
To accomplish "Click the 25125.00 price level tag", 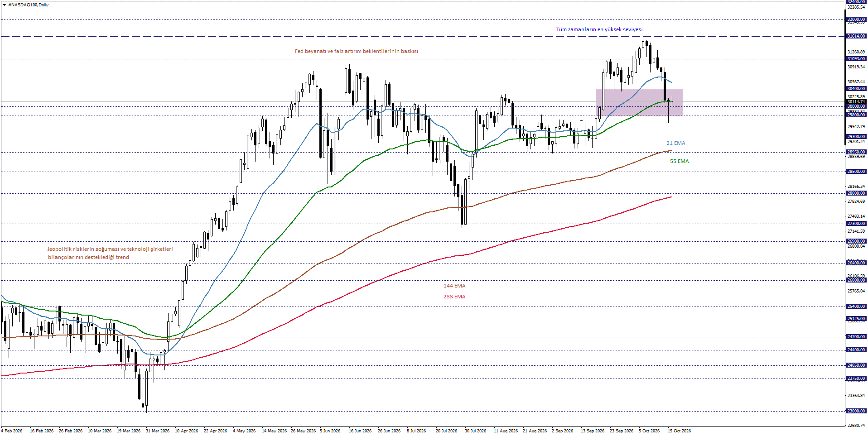I will point(856,319).
